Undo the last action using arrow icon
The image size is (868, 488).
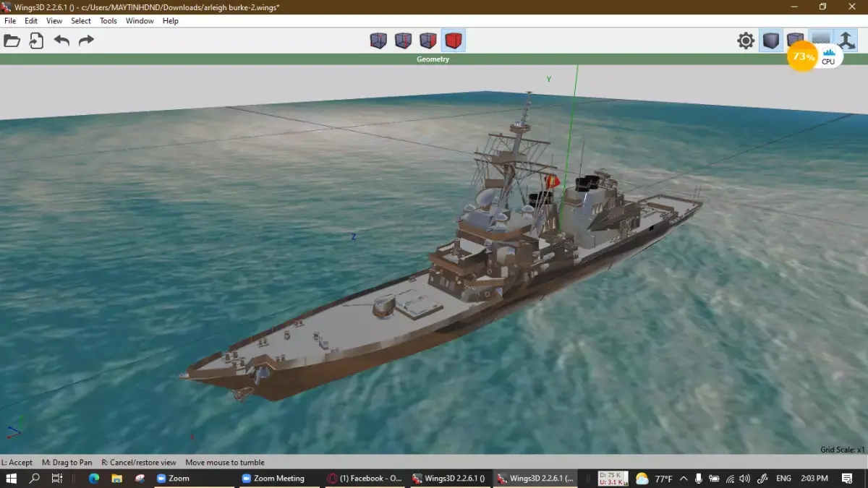pos(61,40)
